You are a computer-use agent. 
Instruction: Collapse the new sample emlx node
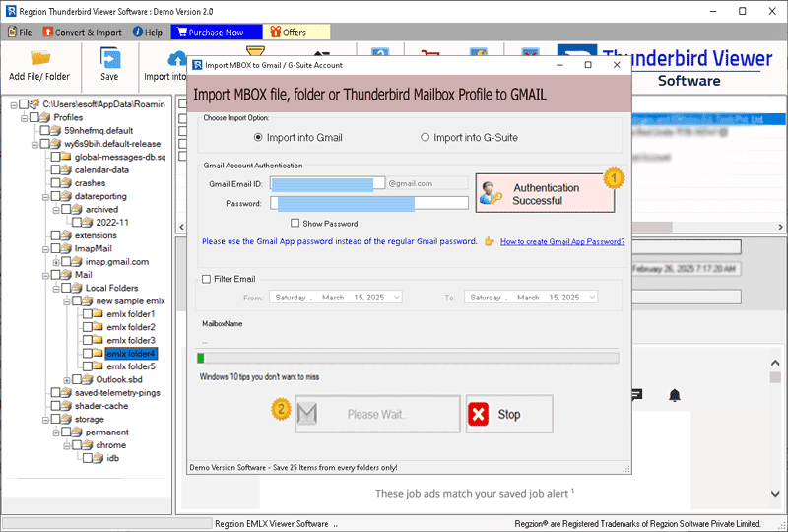pos(66,301)
